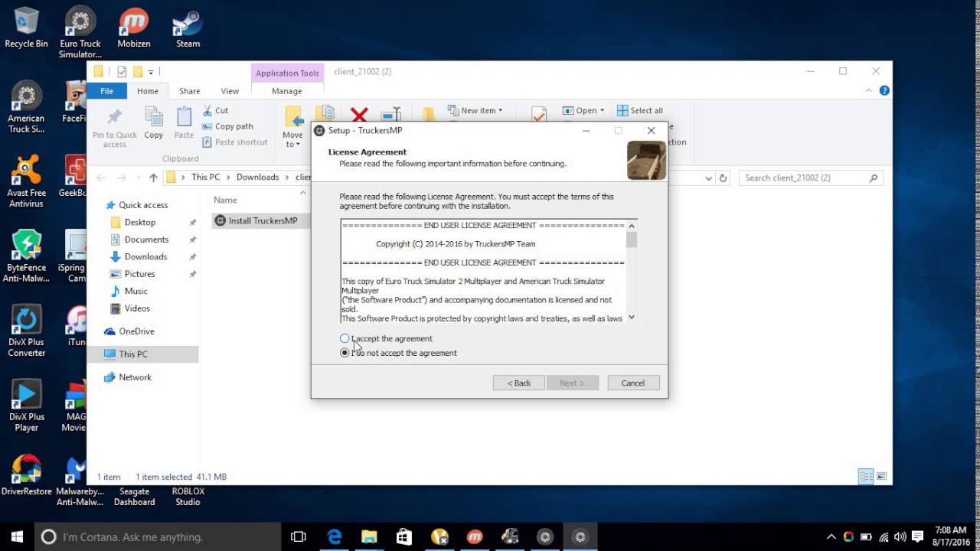Screen dimensions: 980x551
Task: Select the Share ribbon tab
Action: [x=189, y=91]
